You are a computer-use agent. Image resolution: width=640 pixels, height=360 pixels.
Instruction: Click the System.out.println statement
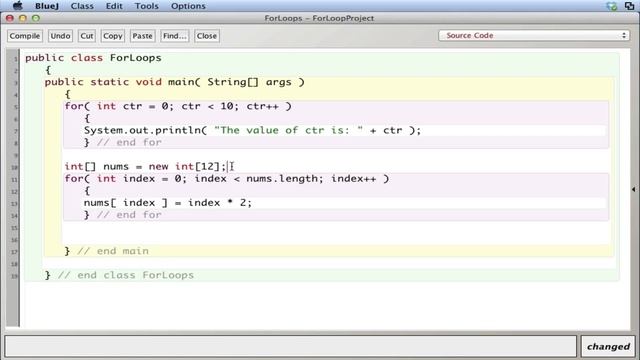[x=252, y=130]
